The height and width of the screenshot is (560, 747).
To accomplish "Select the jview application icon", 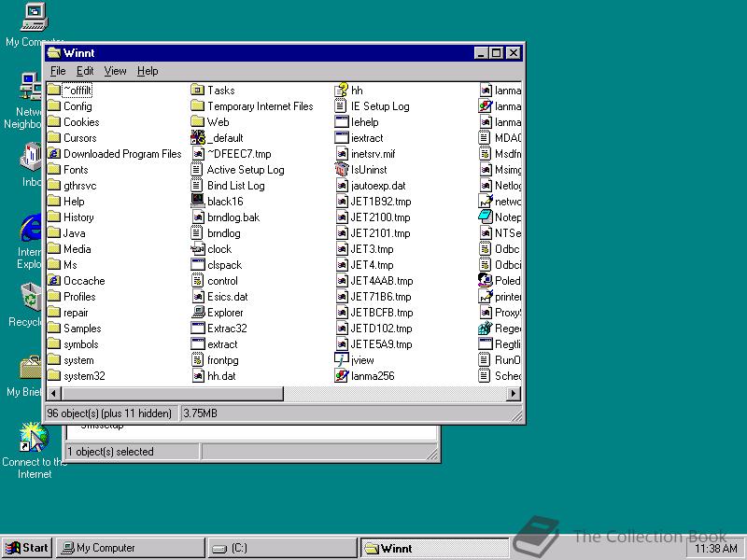I will (x=342, y=360).
